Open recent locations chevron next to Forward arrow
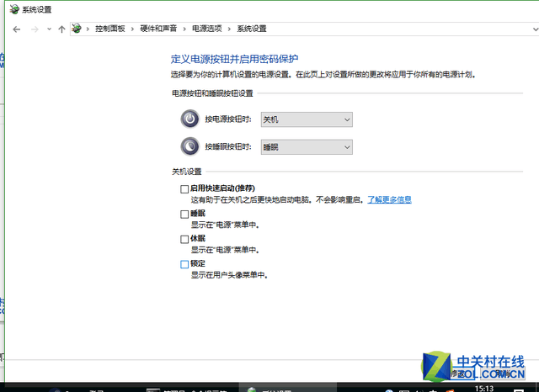This screenshot has width=539, height=392. [x=49, y=29]
